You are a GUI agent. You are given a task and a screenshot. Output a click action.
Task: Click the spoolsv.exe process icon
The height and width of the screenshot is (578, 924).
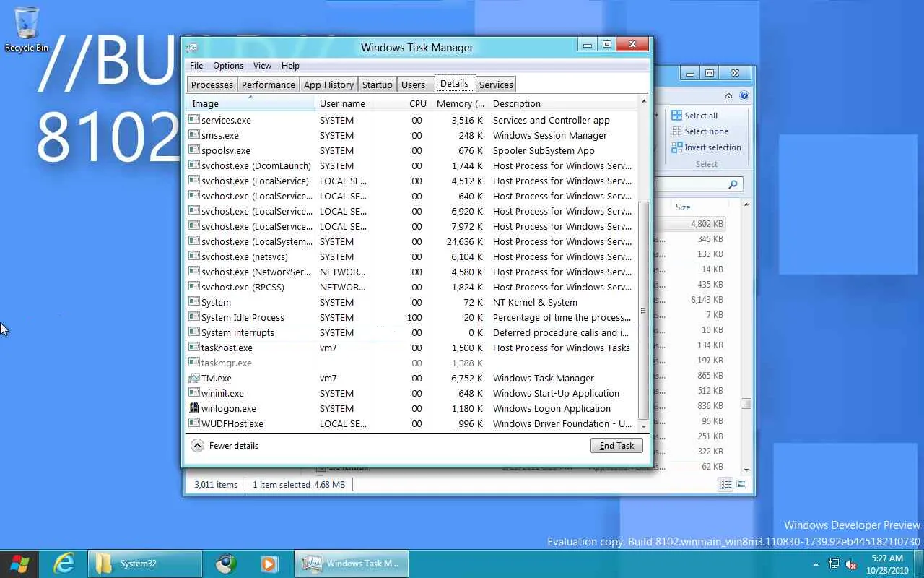pyautogui.click(x=193, y=150)
